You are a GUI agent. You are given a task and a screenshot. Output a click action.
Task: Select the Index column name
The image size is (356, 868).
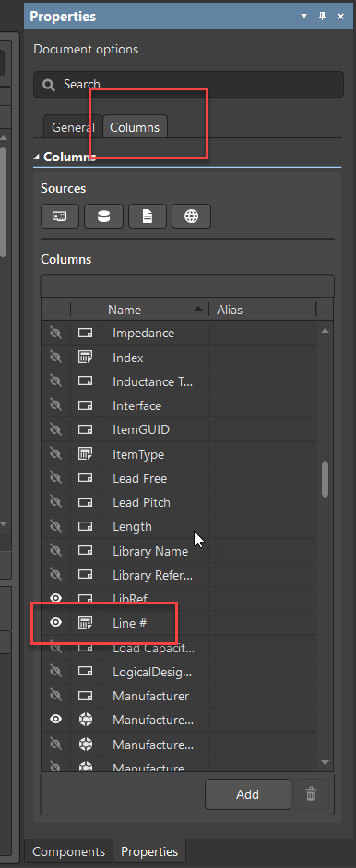coord(128,358)
